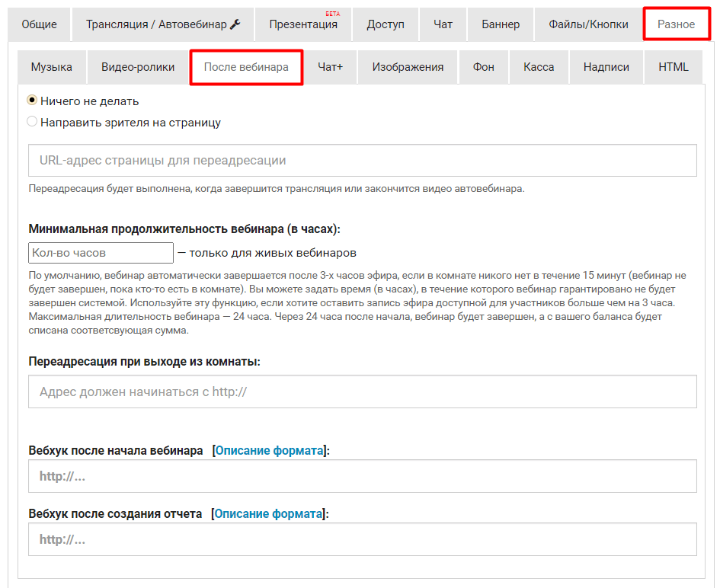Open the Видео-ролики sub-tab

tap(138, 67)
